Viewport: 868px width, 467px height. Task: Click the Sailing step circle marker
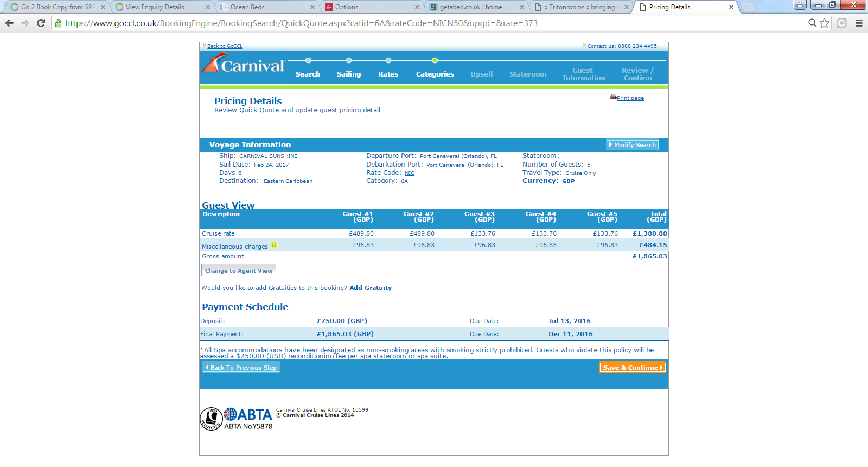[x=349, y=60]
